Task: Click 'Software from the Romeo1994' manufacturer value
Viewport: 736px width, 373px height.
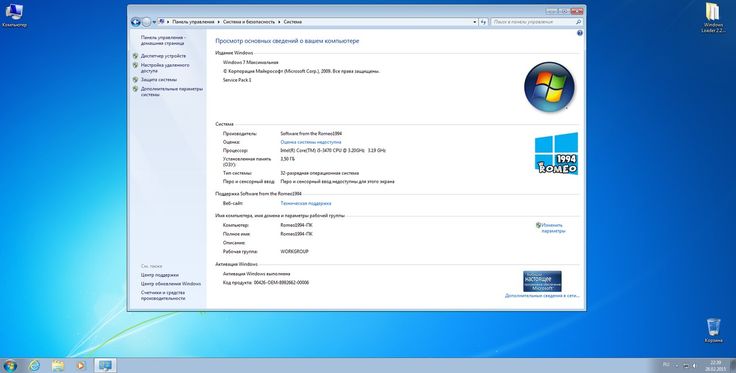Action: pos(311,134)
